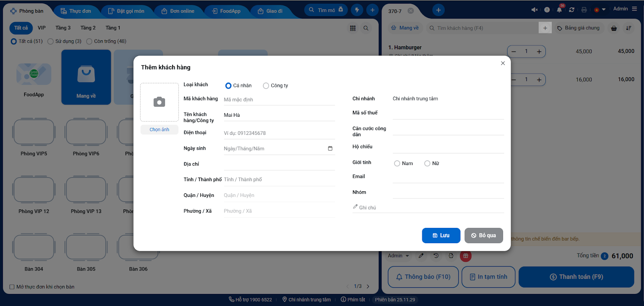Open the language flag dropdown
The width and height of the screenshot is (644, 306).
599,10
